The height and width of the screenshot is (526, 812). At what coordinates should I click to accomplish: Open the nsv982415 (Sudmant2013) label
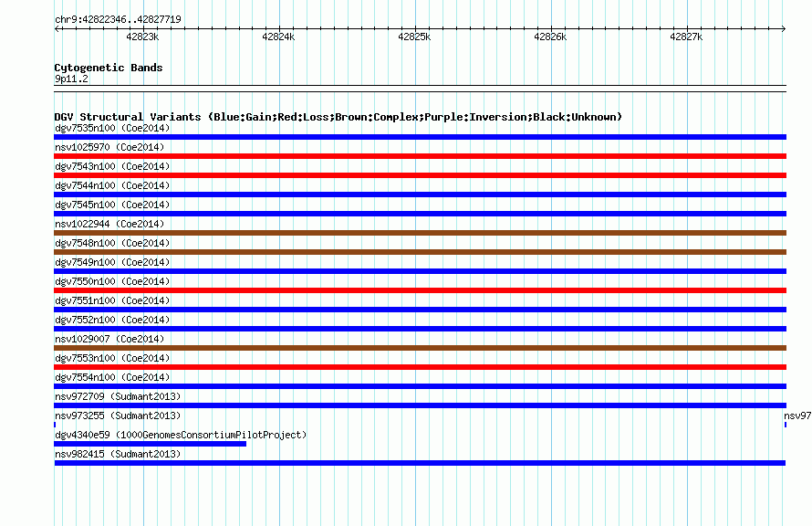pyautogui.click(x=118, y=454)
